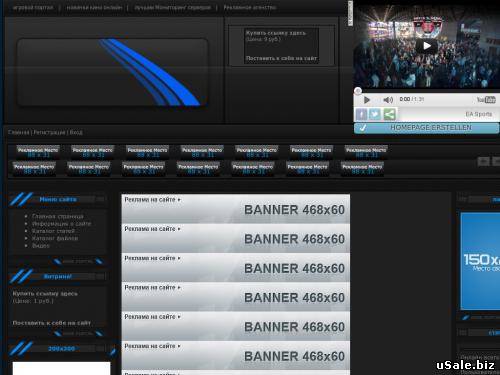Open Каталог файлов in the site menu
Screen dimensions: 500x375
tap(55, 238)
